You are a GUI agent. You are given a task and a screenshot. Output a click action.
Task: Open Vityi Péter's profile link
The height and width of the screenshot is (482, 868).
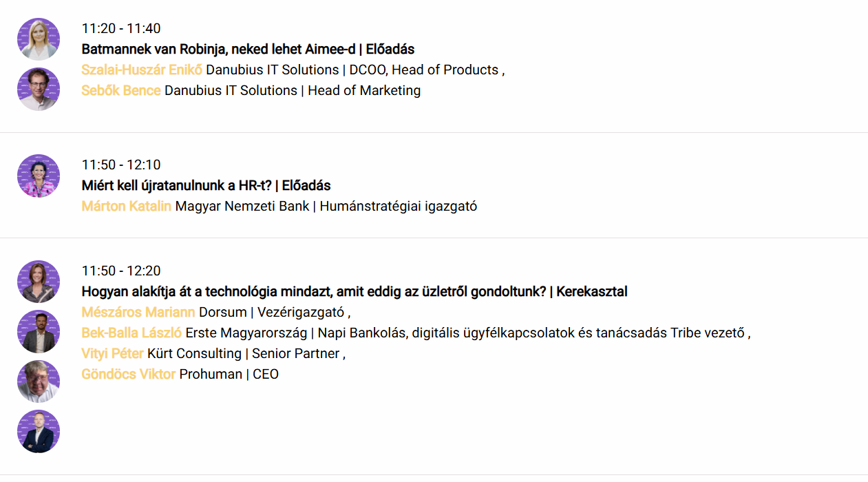coord(112,354)
